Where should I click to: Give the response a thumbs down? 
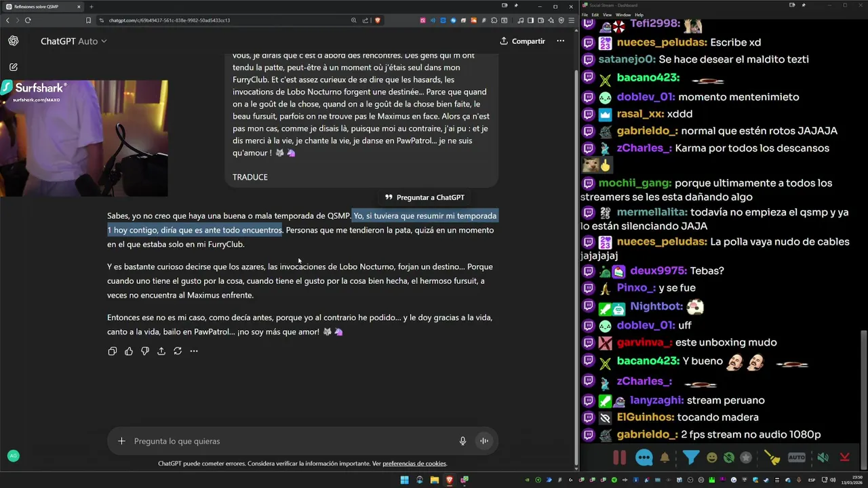pyautogui.click(x=145, y=351)
